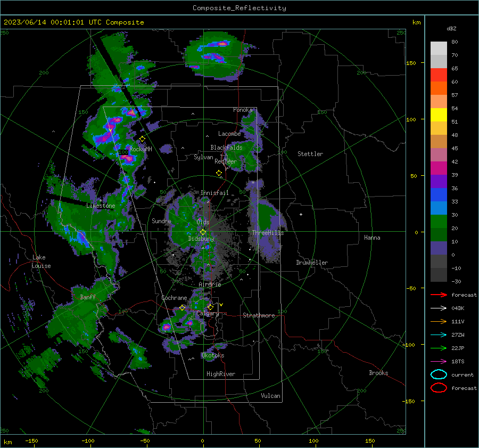Click the Hanna city label

(x=372, y=238)
